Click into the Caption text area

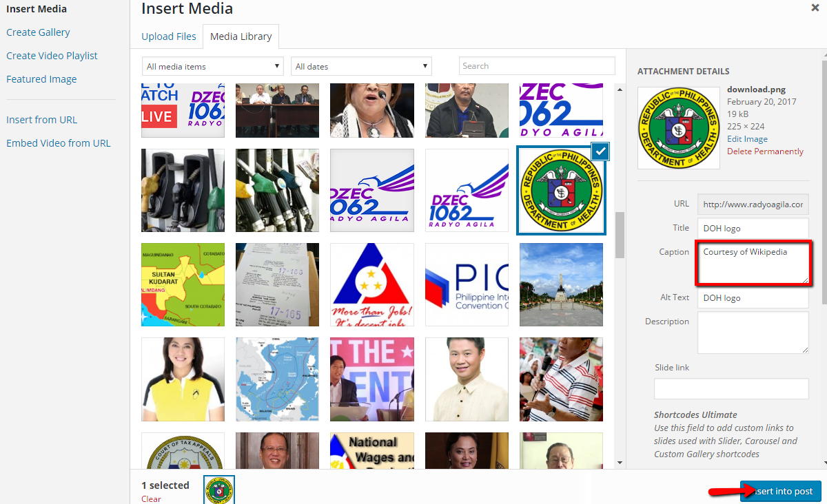753,262
